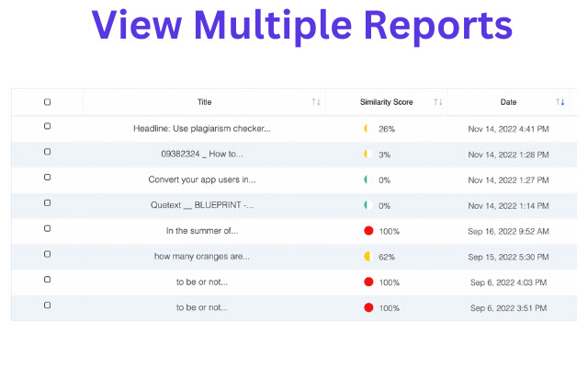Click the Similarity Score column header label

(x=384, y=102)
